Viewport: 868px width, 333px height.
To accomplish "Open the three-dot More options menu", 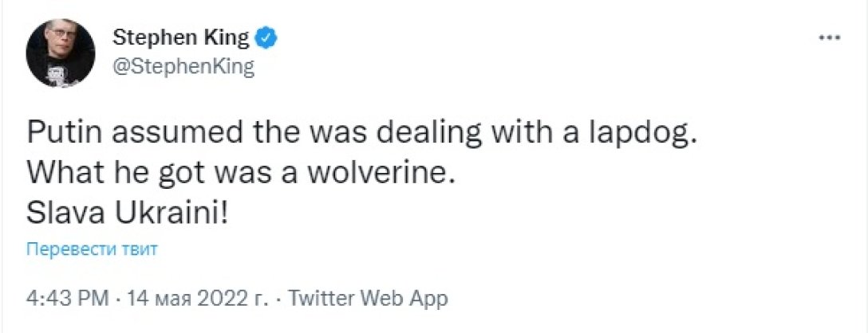I will point(830,38).
